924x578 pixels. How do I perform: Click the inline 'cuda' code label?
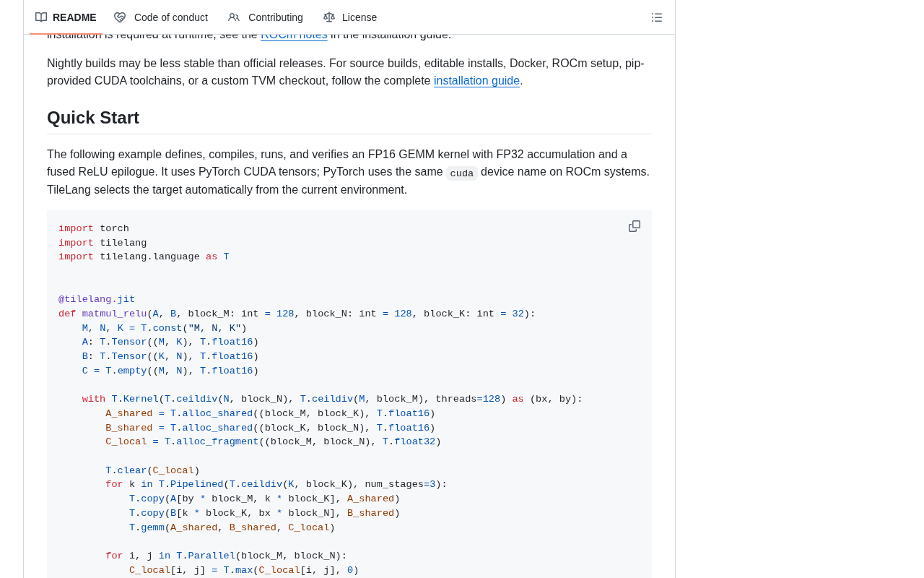462,173
